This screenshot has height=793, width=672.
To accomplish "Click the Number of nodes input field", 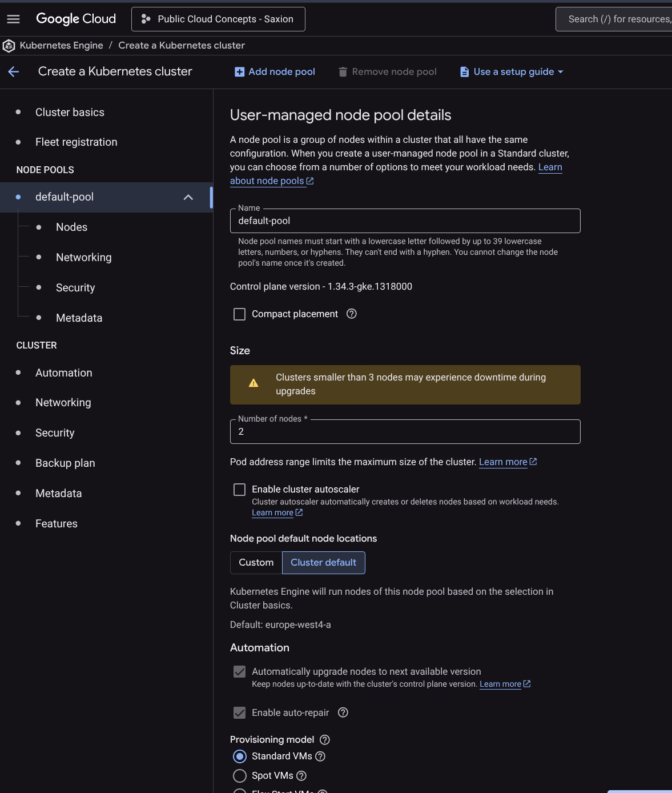I will 405,431.
